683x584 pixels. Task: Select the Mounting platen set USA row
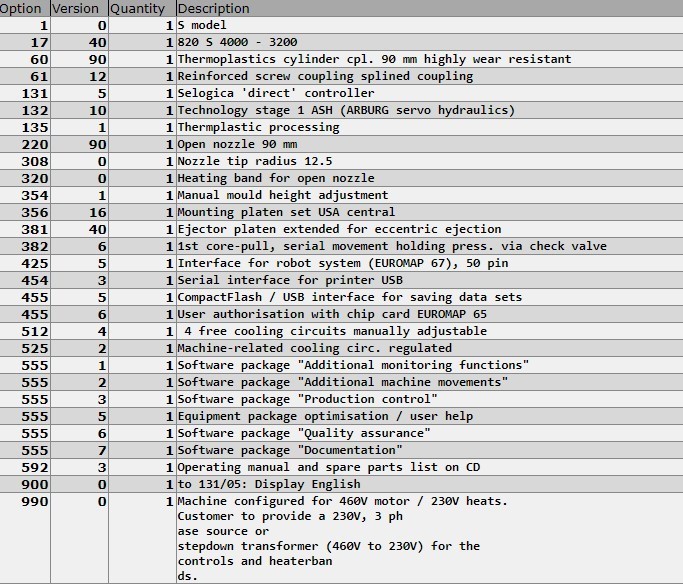[342, 212]
